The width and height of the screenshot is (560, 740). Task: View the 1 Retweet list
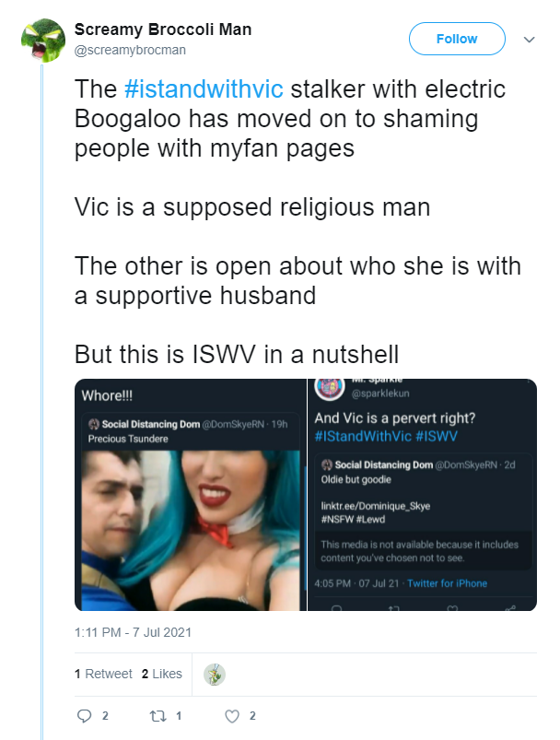tap(103, 674)
